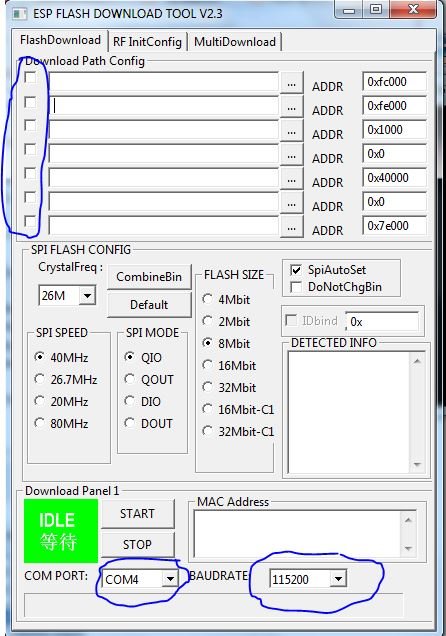The image size is (446, 636).
Task: Click the MAC Address text box
Action: tap(298, 534)
